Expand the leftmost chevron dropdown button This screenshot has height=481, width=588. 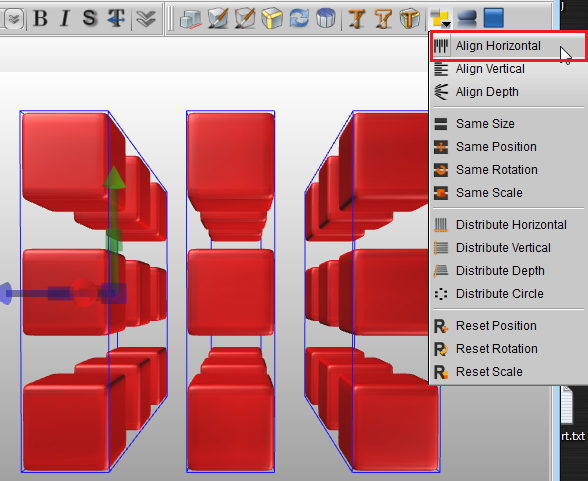click(x=14, y=18)
